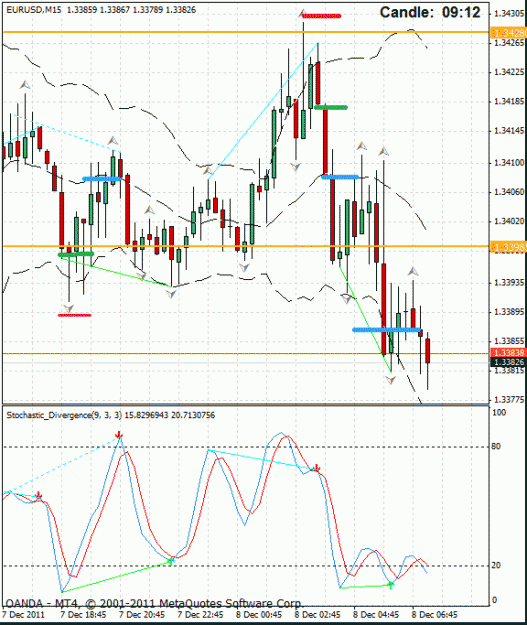Select the green marker line near 1.34185
Screen dimensions: 527x625
point(331,107)
